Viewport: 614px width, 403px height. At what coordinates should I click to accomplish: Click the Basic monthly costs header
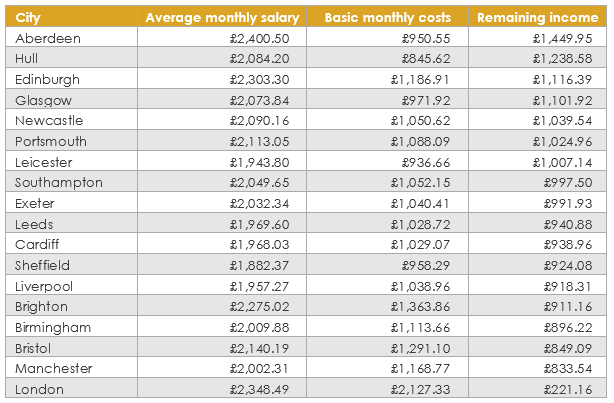387,17
